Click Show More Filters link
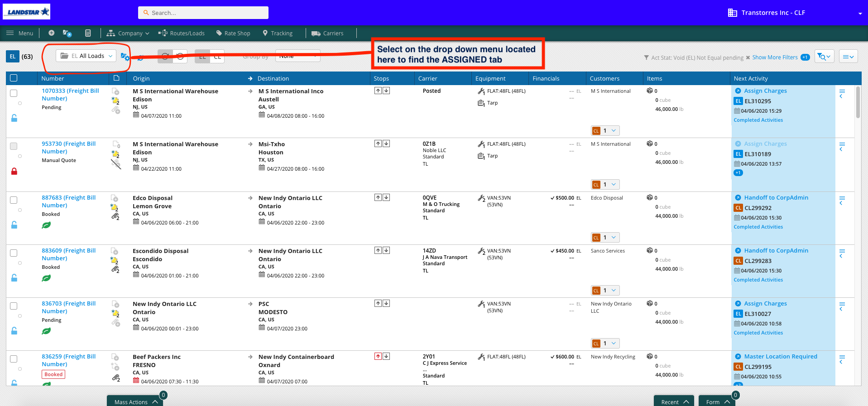The image size is (868, 406). [x=775, y=57]
